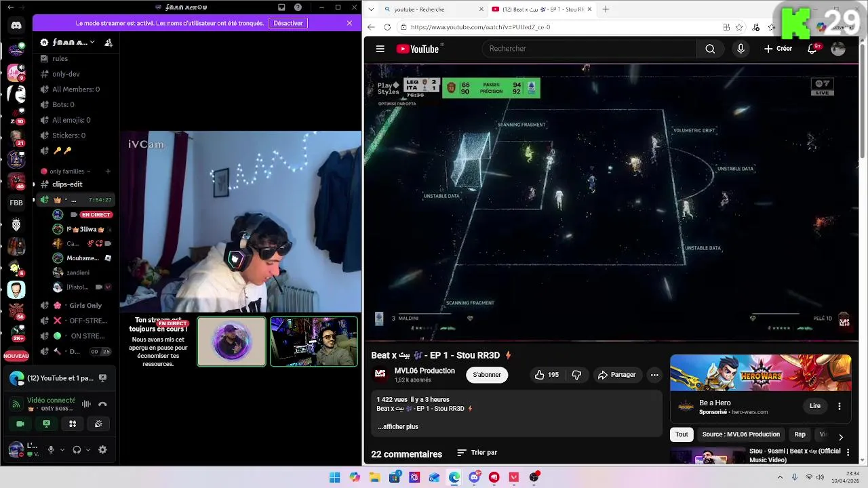Toggle Discord camera button
This screenshot has width=868, height=488.
[20, 424]
